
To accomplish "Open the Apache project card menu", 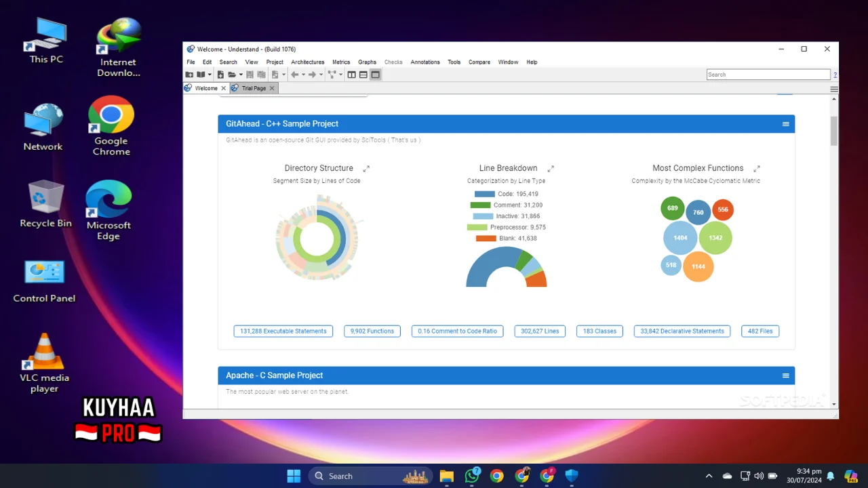I will coord(785,375).
